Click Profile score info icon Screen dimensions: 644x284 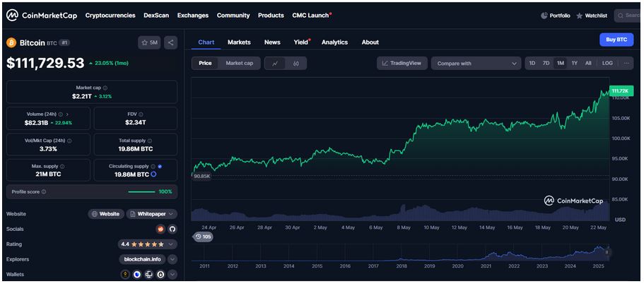[x=44, y=191]
